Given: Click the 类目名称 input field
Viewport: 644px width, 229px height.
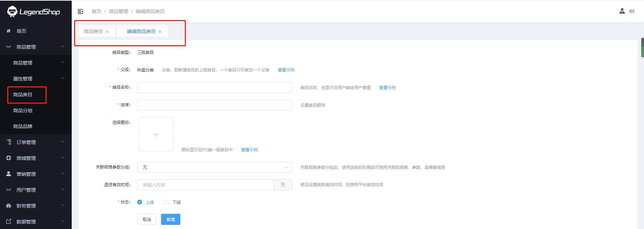Looking at the screenshot, I should click(214, 87).
